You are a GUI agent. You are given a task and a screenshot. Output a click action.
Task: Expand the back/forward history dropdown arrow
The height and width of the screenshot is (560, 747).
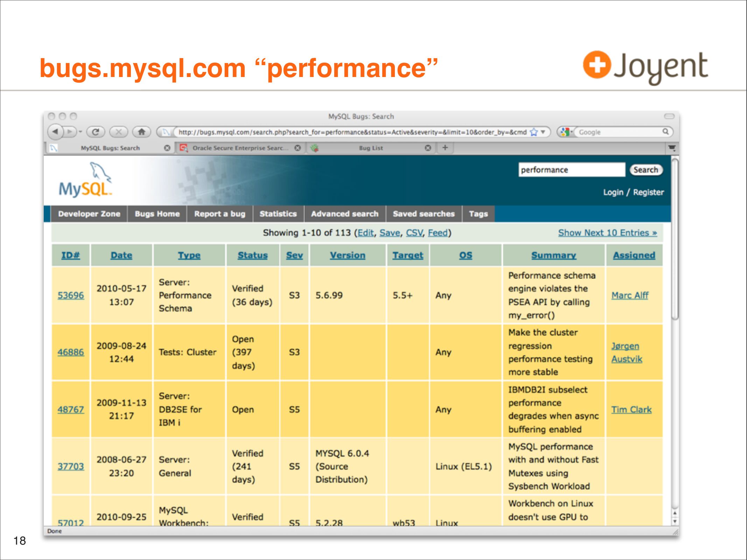point(81,132)
